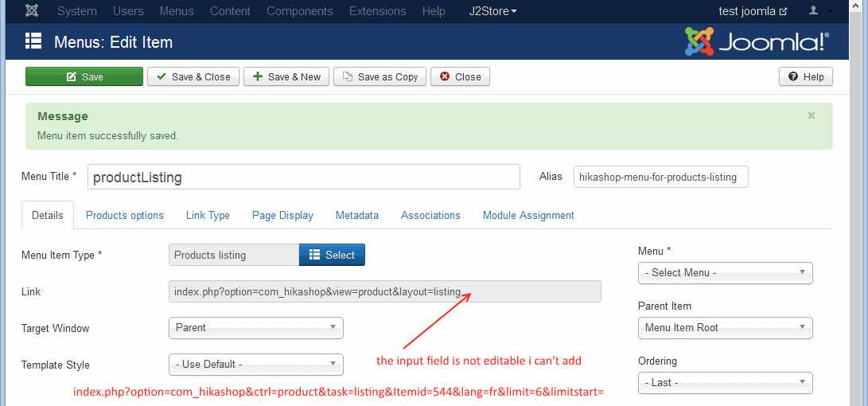Viewport: 868px width, 406px height.
Task: Click the Joomla logo icon in top bar
Action: tap(32, 11)
